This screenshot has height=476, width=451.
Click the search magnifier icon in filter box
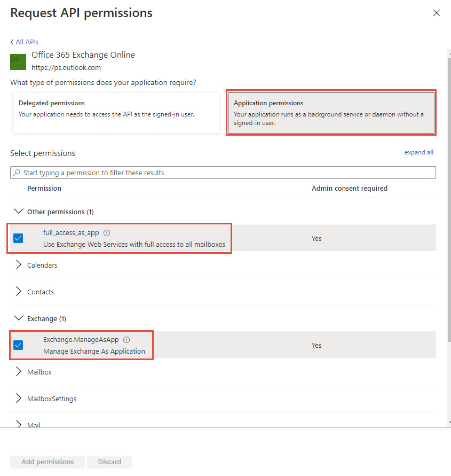(17, 173)
